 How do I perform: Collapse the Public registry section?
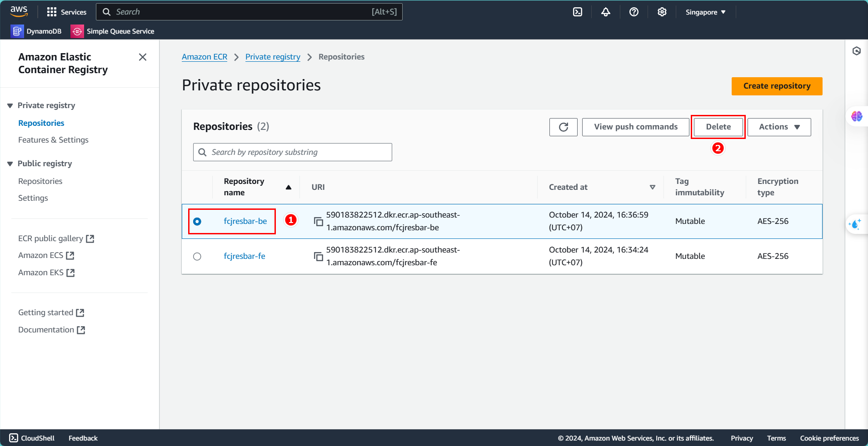[10, 164]
